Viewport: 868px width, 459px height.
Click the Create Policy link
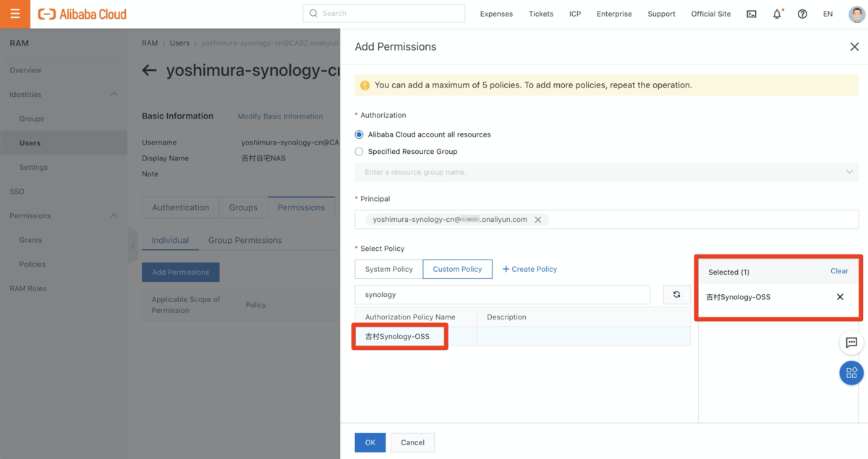coord(529,269)
